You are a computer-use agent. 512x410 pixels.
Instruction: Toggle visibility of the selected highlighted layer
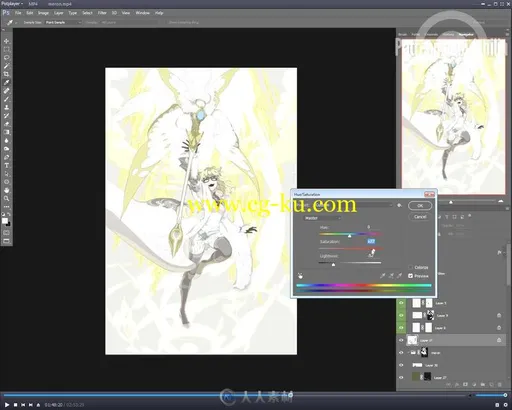pyautogui.click(x=401, y=340)
